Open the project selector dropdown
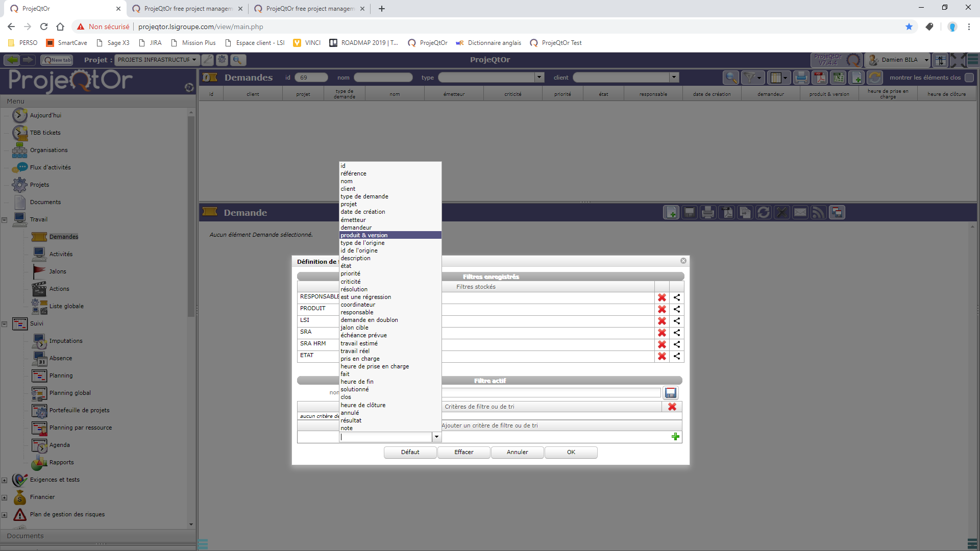Image resolution: width=980 pixels, height=551 pixels. [x=157, y=60]
